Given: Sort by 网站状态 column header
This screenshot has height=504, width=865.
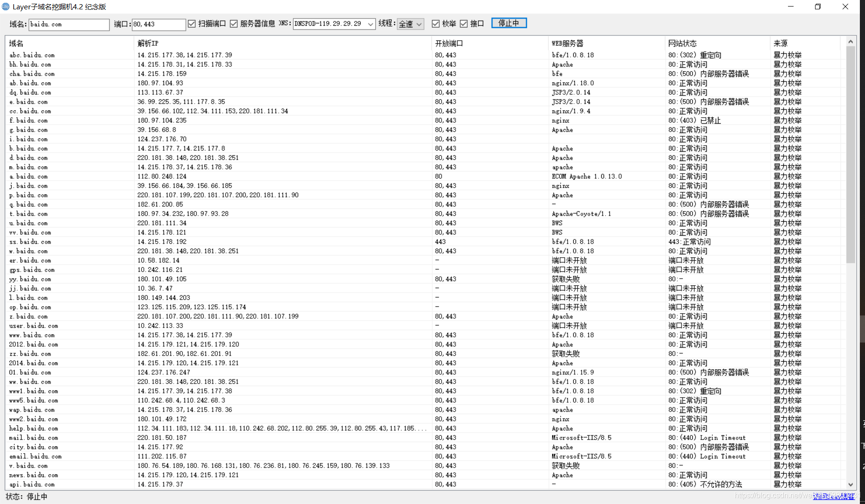Looking at the screenshot, I should (717, 43).
